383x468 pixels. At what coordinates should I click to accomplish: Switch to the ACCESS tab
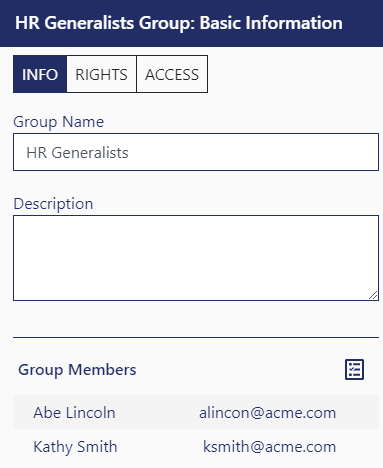(172, 74)
